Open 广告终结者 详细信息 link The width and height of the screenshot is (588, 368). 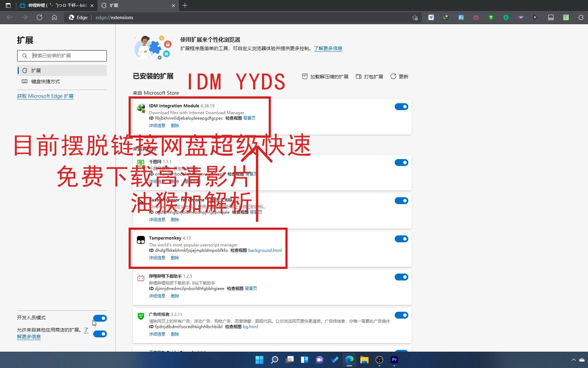pyautogui.click(x=157, y=334)
